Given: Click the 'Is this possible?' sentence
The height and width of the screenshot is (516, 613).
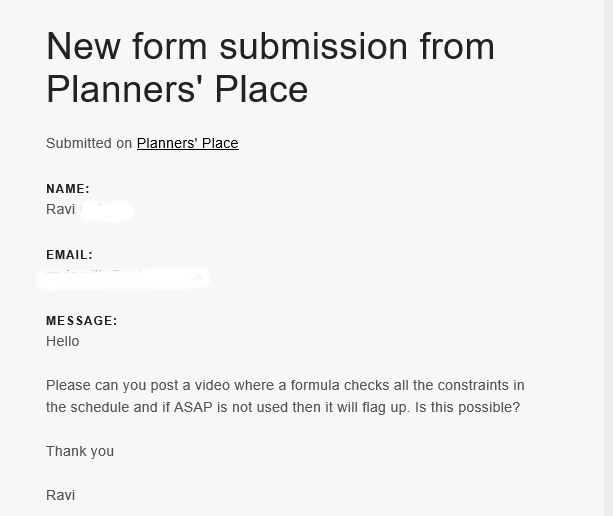Looking at the screenshot, I should point(468,408).
